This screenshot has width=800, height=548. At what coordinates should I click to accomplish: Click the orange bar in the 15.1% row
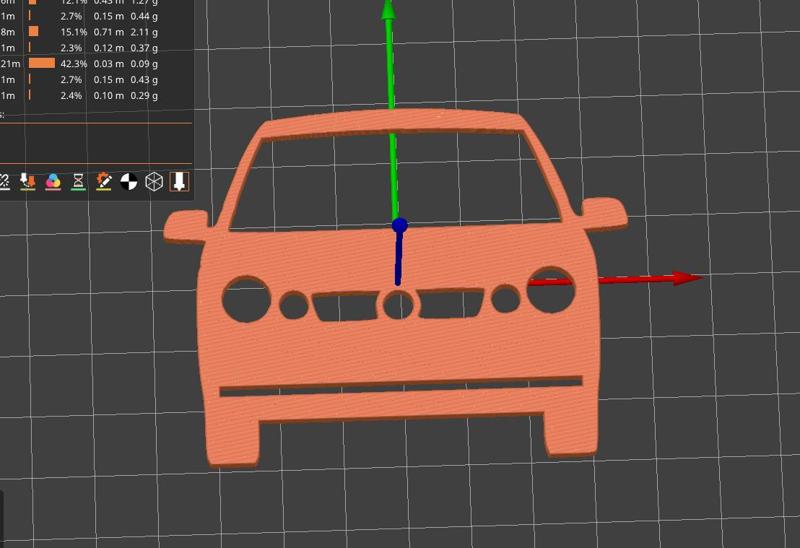coord(34,32)
